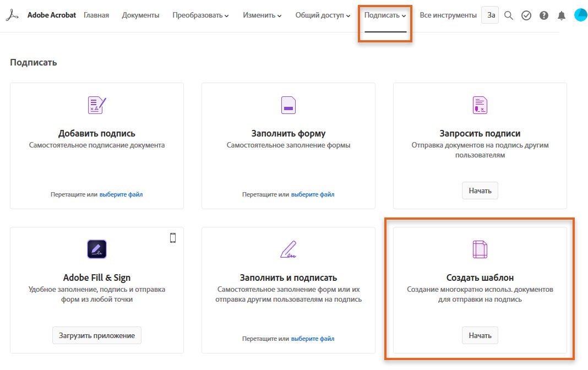Expand the Изменить dropdown menu
This screenshot has height=370, width=588.
point(262,15)
